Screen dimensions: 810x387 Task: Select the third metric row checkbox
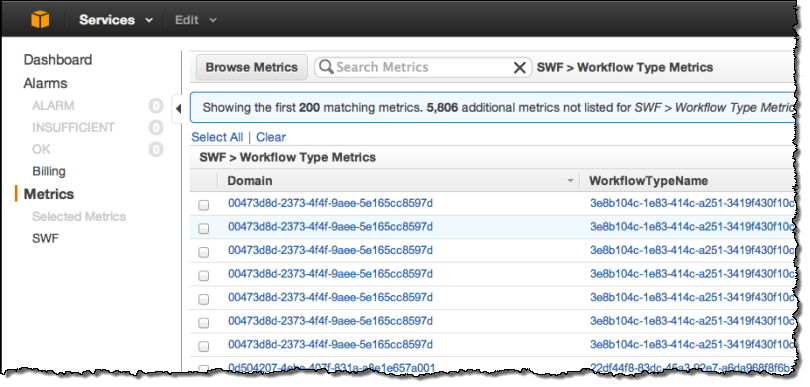(204, 252)
